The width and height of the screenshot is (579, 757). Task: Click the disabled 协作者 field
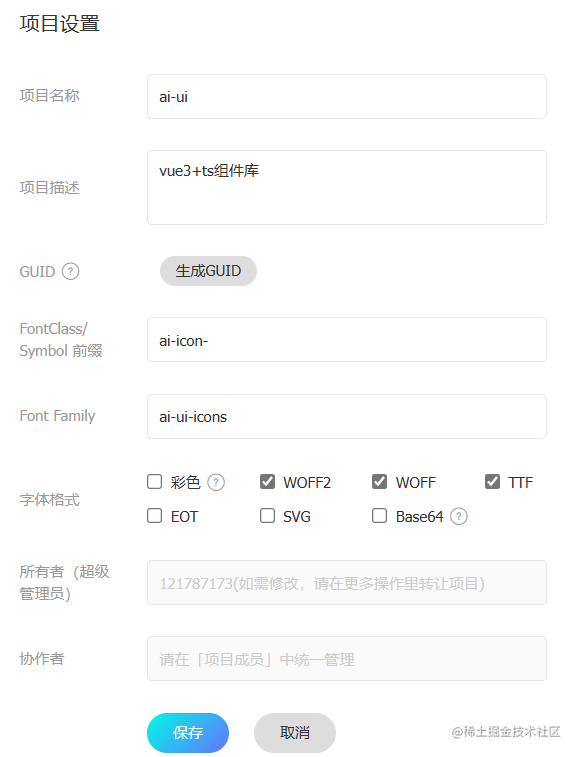[x=347, y=659]
